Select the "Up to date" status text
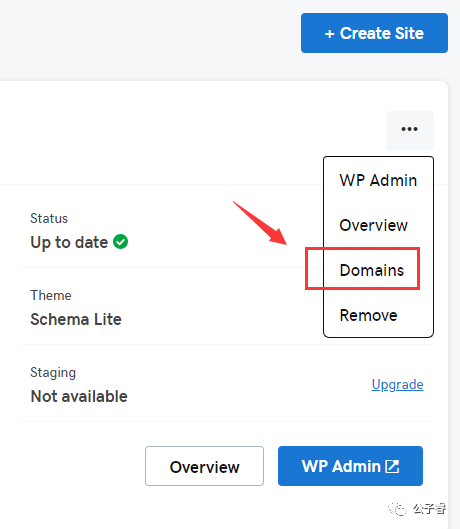The width and height of the screenshot is (460, 529). coord(69,243)
